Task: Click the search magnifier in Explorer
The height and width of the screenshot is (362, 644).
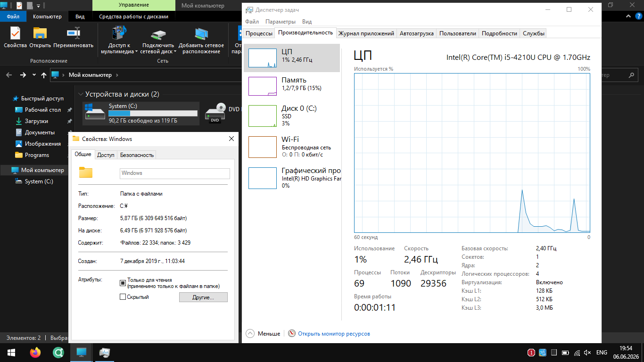Action: tap(631, 75)
